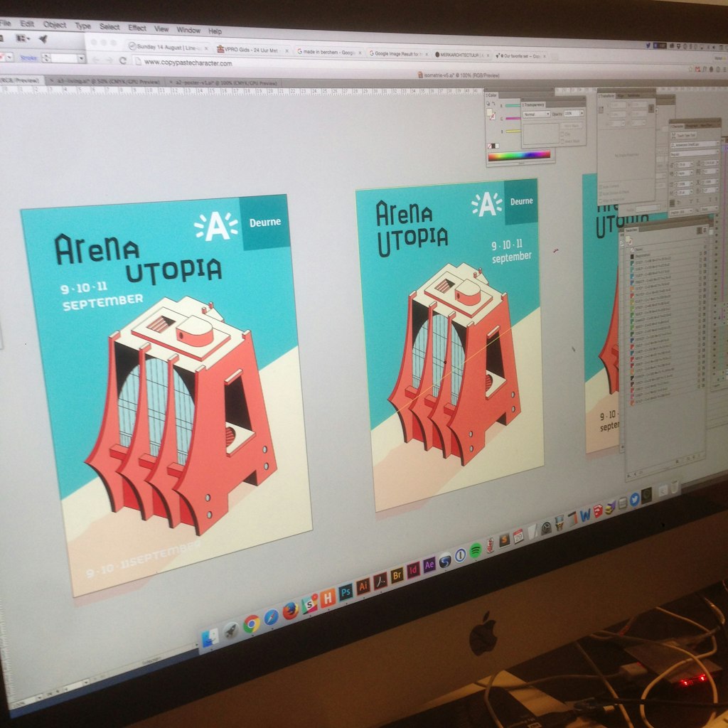Click the Google Chrome dock icon
This screenshot has width=728, height=728.
[x=251, y=623]
